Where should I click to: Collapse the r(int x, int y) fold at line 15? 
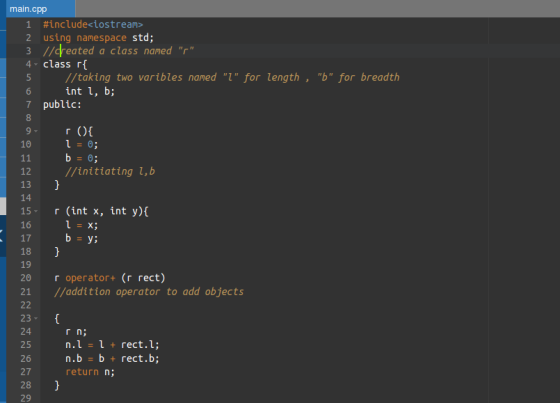click(x=36, y=211)
